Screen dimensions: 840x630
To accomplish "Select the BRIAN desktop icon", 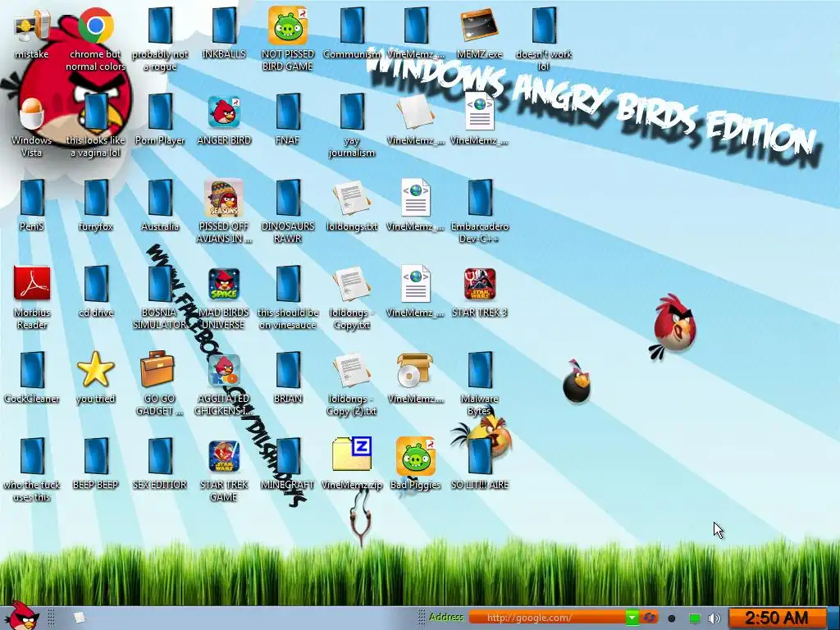I will click(288, 370).
